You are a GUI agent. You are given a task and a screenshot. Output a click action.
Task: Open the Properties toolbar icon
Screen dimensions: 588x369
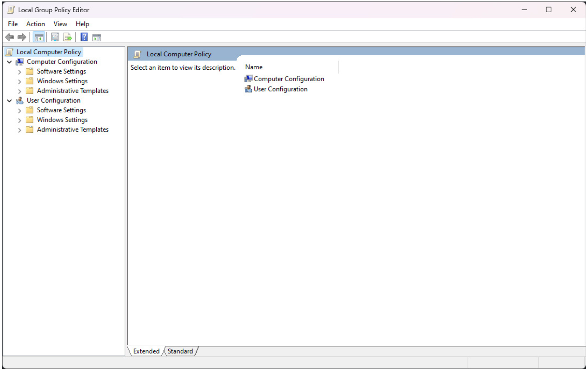[55, 37]
